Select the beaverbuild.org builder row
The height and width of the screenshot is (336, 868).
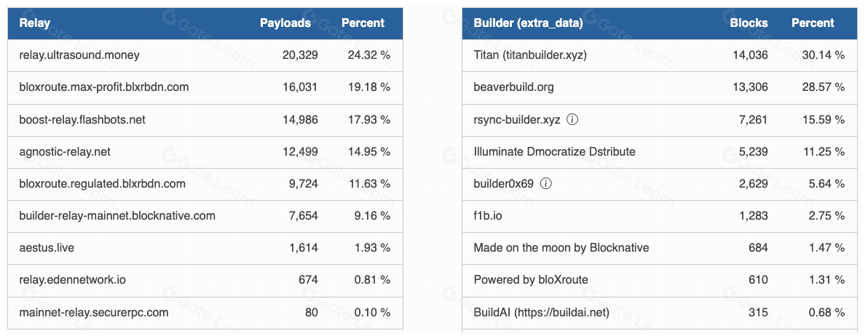click(x=513, y=87)
